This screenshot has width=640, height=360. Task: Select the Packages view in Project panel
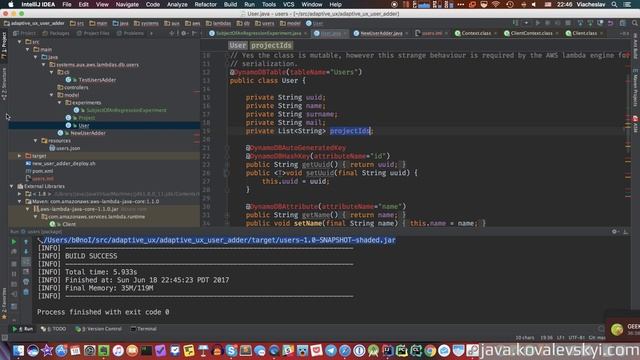coord(56,33)
